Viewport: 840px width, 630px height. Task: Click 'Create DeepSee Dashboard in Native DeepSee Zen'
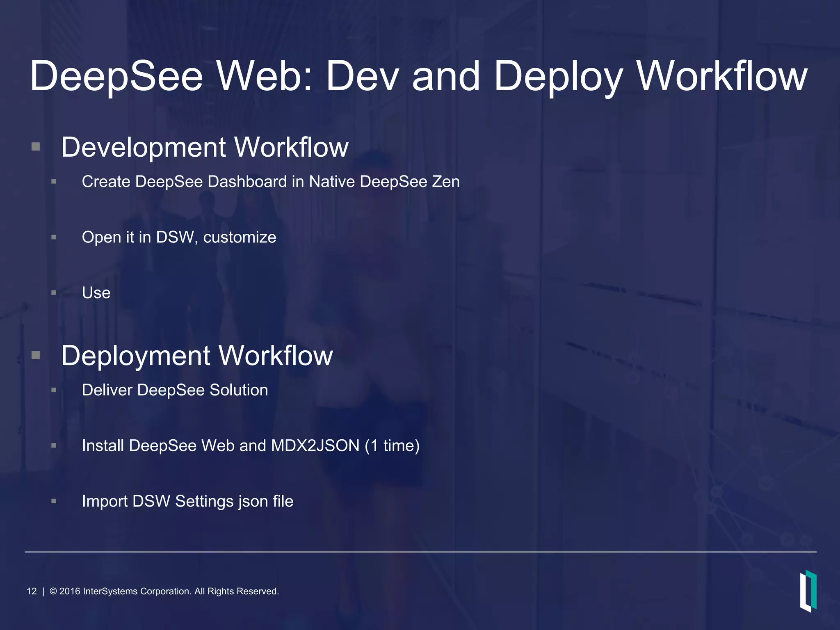[x=271, y=182]
